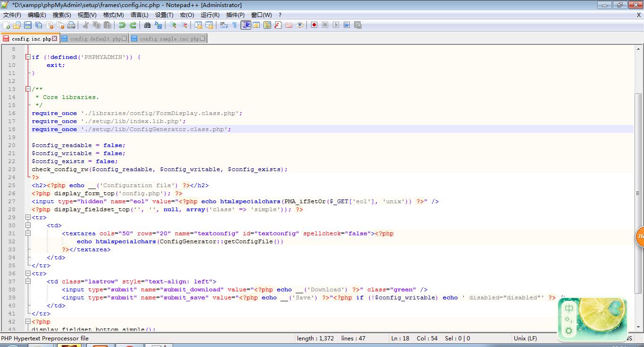Toggle the indent guide toolbar button

tap(246, 25)
